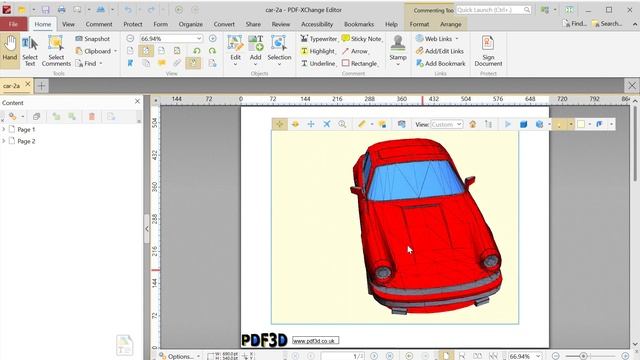This screenshot has height=360, width=640.
Task: Open the ribbon zoom level dropdown
Action: [199, 38]
